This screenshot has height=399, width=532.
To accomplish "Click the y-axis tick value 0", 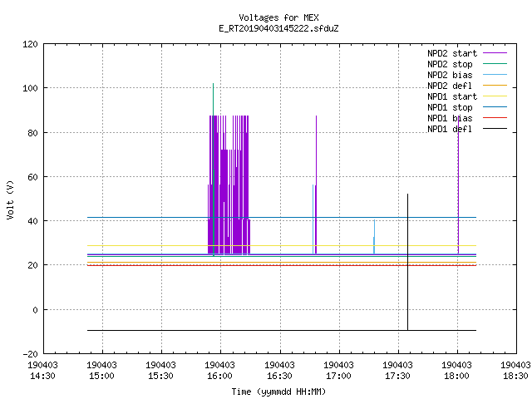I will click(35, 310).
